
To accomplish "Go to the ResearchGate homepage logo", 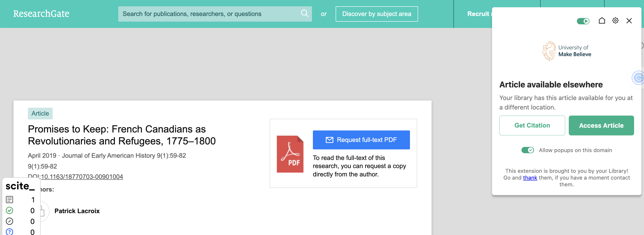I will [41, 14].
